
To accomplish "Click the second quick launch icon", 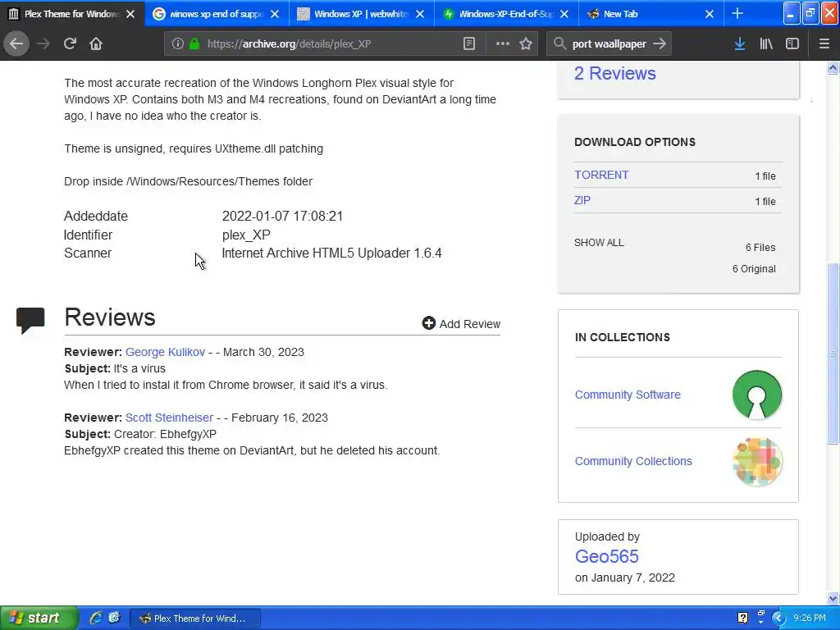I will click(114, 619).
